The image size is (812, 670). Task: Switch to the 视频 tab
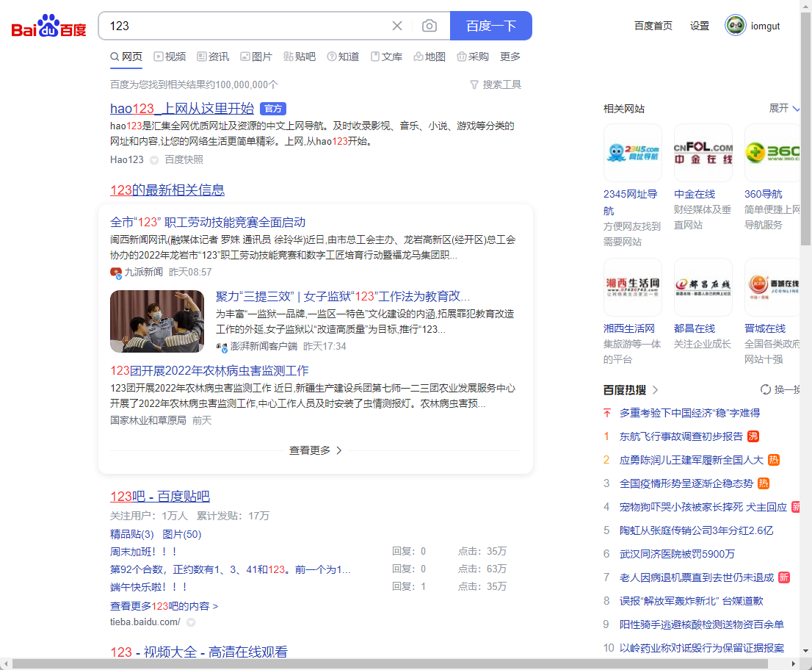[170, 57]
